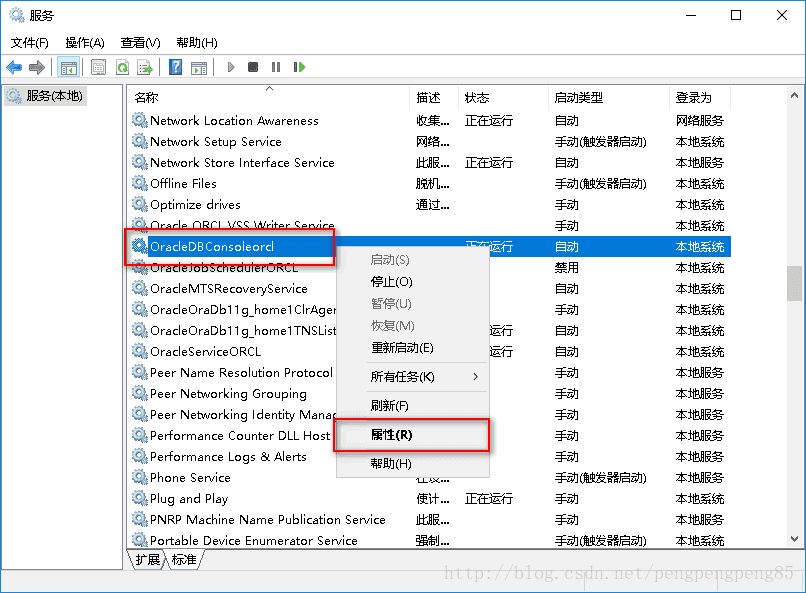Open the Properties sheet toolbar icon
This screenshot has width=806, height=593.
pos(98,67)
